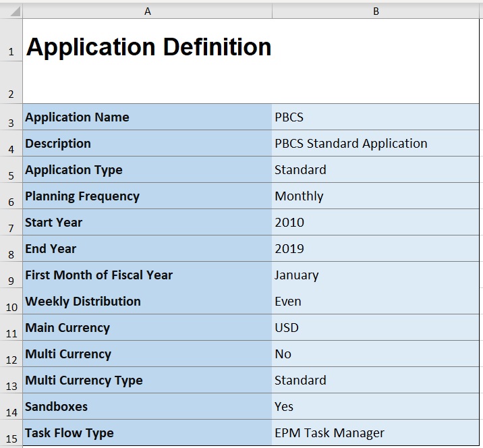Click the Multi Currency Type label cell
The width and height of the screenshot is (483, 448).
(147, 380)
